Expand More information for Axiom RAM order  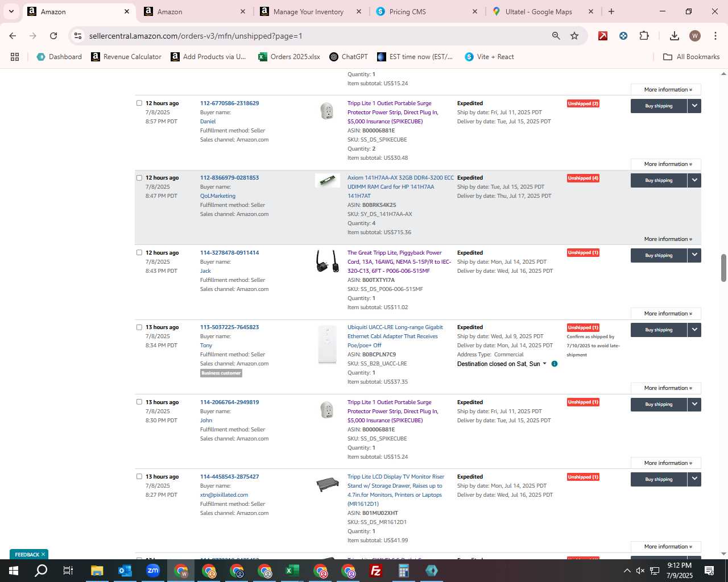tap(665, 239)
